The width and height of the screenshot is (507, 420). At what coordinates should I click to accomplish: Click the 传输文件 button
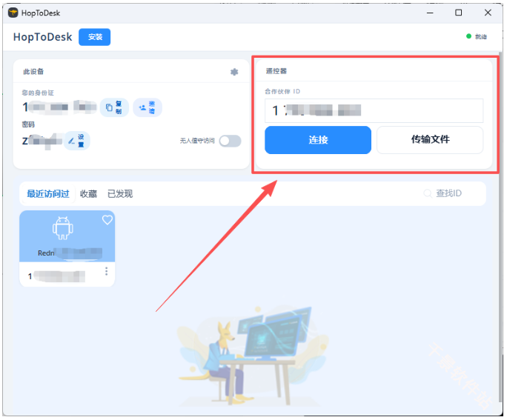click(x=430, y=140)
